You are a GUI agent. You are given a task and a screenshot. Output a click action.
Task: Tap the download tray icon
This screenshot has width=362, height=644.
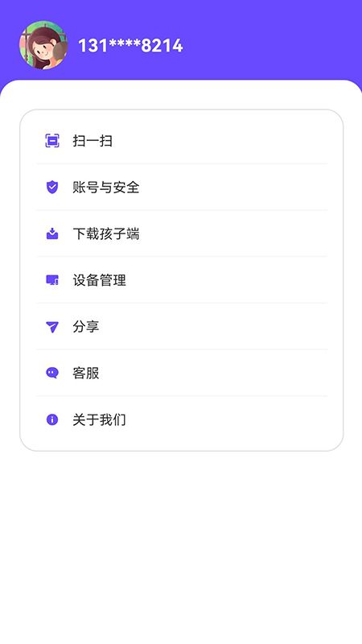click(x=52, y=233)
